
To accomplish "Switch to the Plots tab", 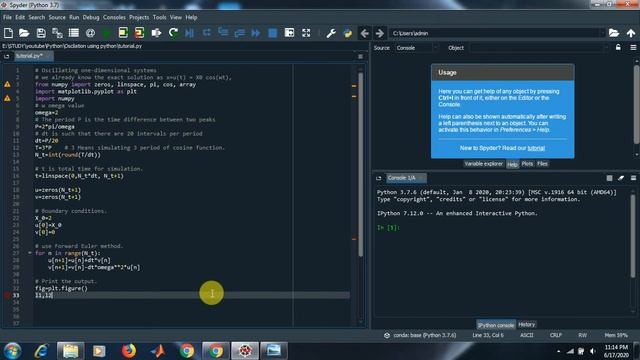I will (527, 164).
